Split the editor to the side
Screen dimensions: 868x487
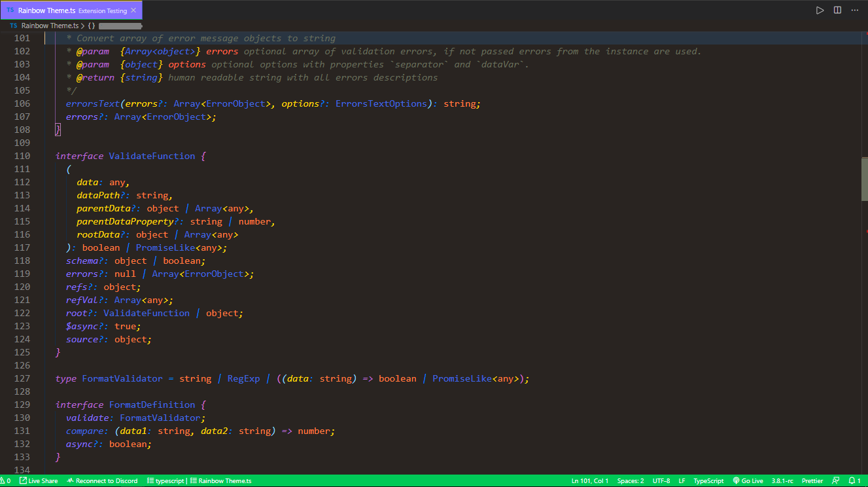click(837, 10)
